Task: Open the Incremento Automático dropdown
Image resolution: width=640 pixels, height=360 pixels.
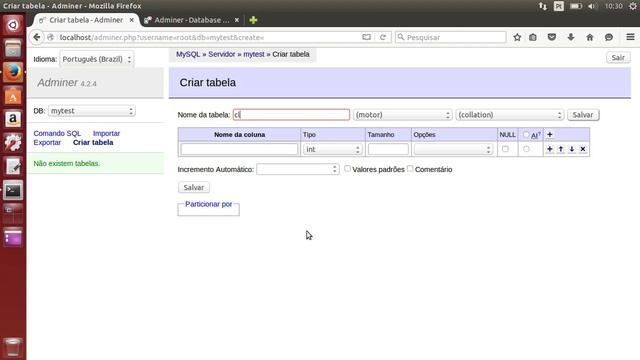Action: pos(298,169)
